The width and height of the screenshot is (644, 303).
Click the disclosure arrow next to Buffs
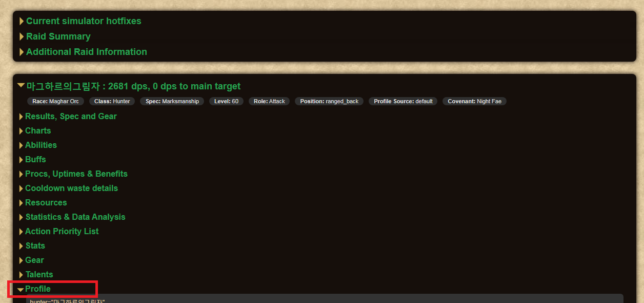point(22,160)
